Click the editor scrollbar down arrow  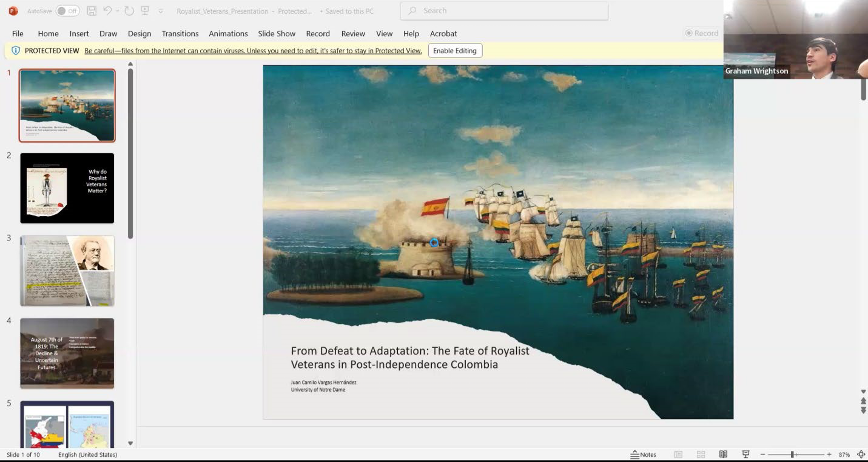coord(863,392)
